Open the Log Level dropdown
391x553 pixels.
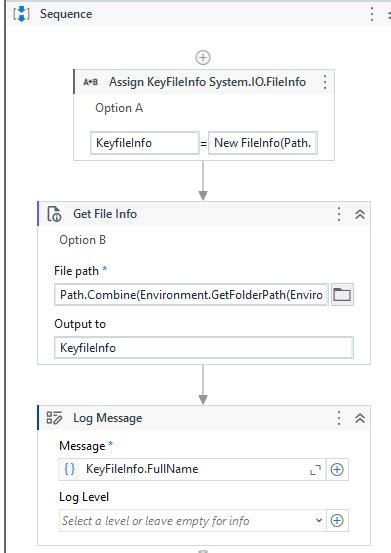pos(193,521)
